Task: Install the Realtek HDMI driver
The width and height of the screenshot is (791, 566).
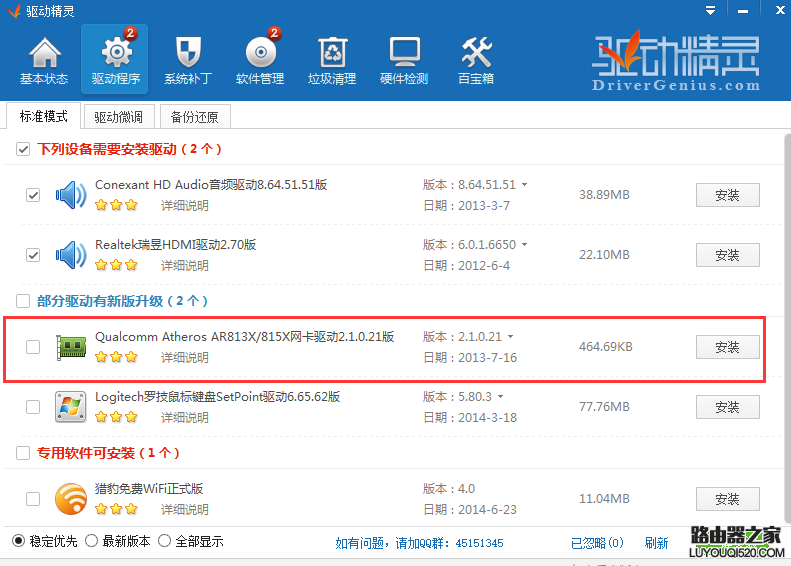Action: click(727, 255)
